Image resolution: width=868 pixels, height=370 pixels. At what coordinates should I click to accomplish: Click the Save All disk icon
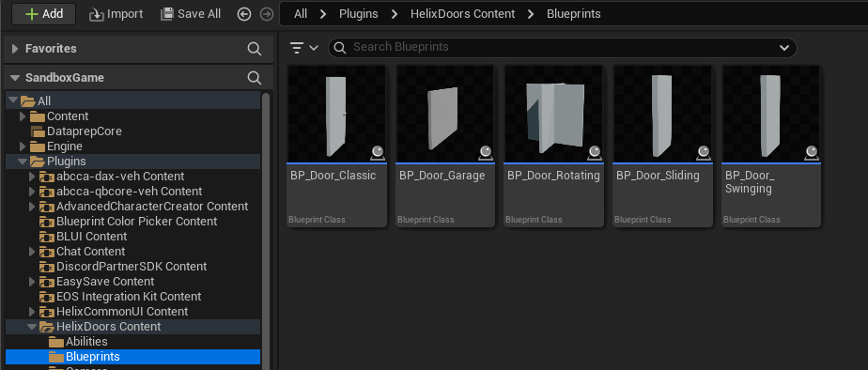166,14
